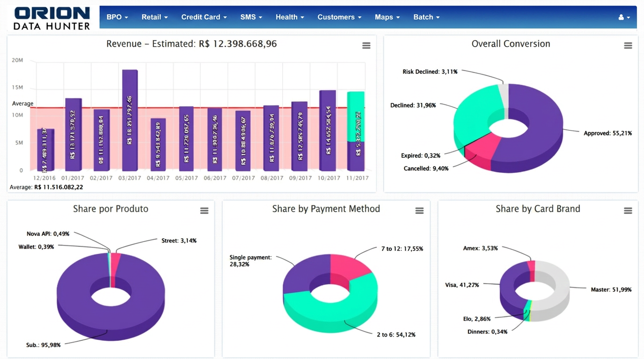This screenshot has height=359, width=644.
Task: Click the Revenue Estimated chart title
Action: [x=191, y=44]
